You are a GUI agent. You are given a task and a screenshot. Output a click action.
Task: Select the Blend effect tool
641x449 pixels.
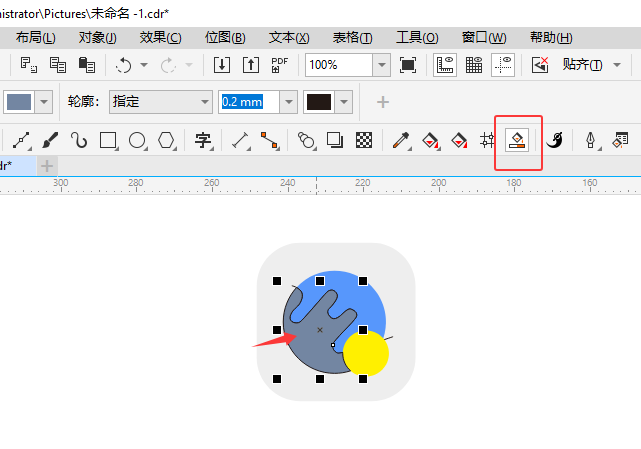coord(306,140)
